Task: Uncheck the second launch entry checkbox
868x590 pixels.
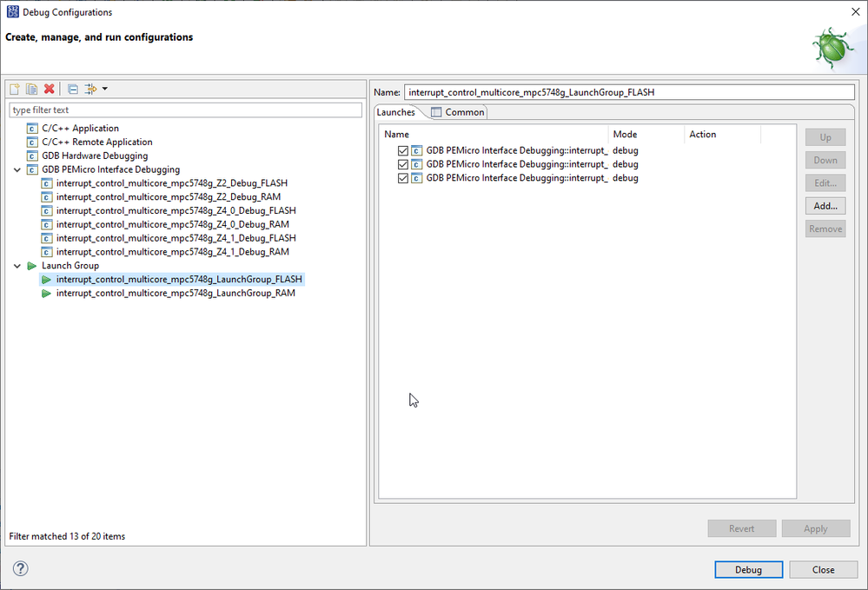Action: pyautogui.click(x=403, y=164)
